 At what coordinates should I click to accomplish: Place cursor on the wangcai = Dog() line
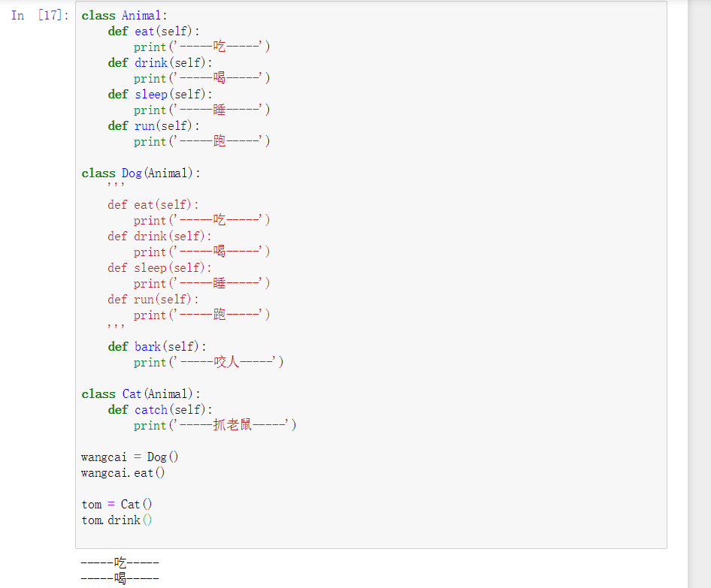coord(130,457)
